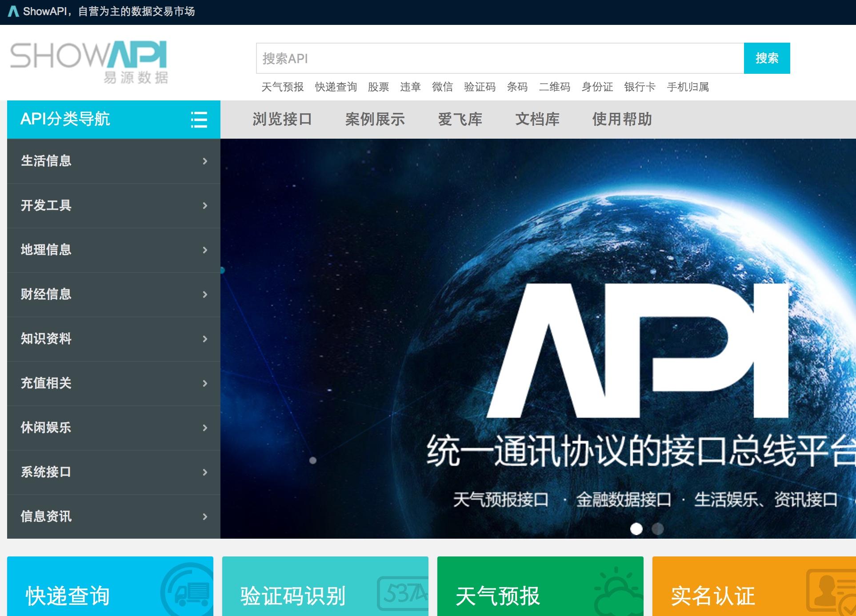Click the 快递查询 hot keyword link
The height and width of the screenshot is (616, 856).
click(x=336, y=87)
